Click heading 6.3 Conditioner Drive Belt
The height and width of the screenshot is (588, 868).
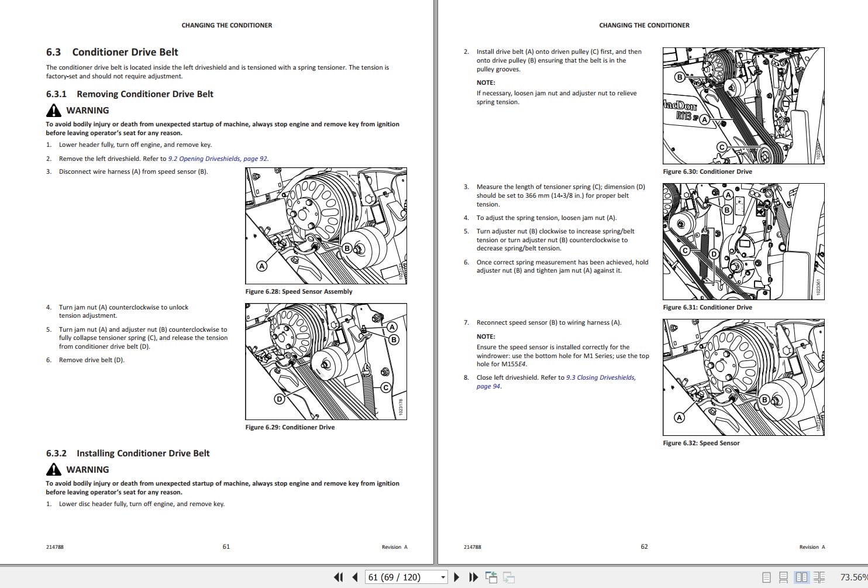pos(112,52)
